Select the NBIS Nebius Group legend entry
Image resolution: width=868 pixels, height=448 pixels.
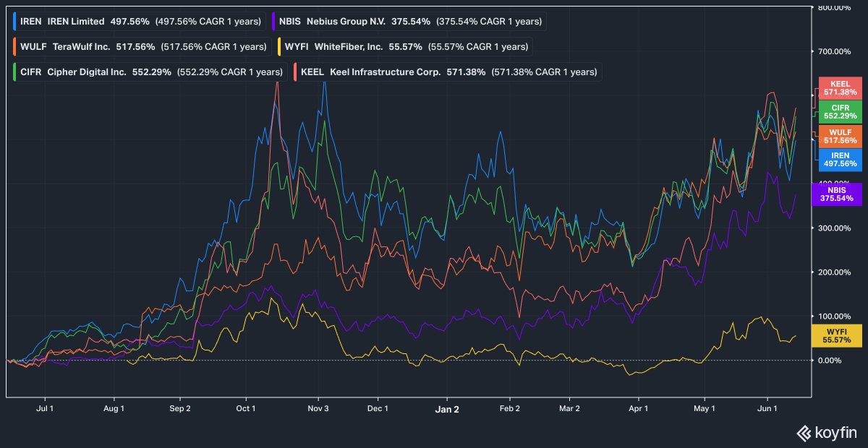409,21
